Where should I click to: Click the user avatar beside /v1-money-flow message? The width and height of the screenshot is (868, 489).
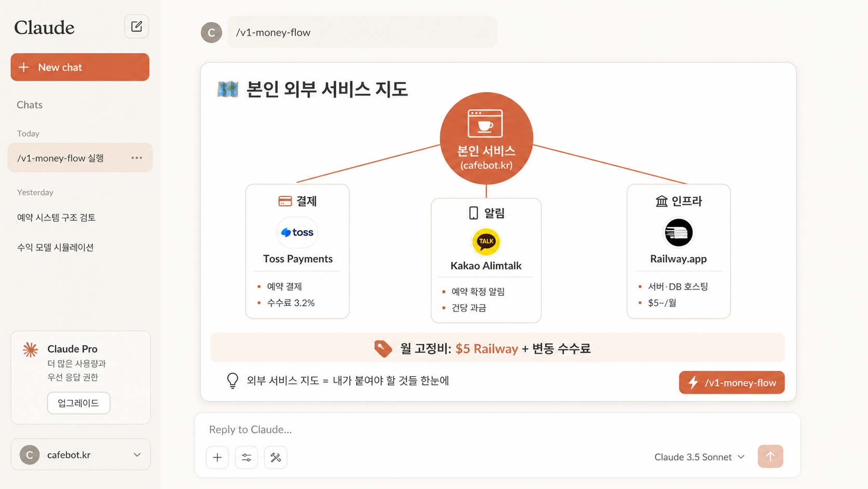click(211, 32)
